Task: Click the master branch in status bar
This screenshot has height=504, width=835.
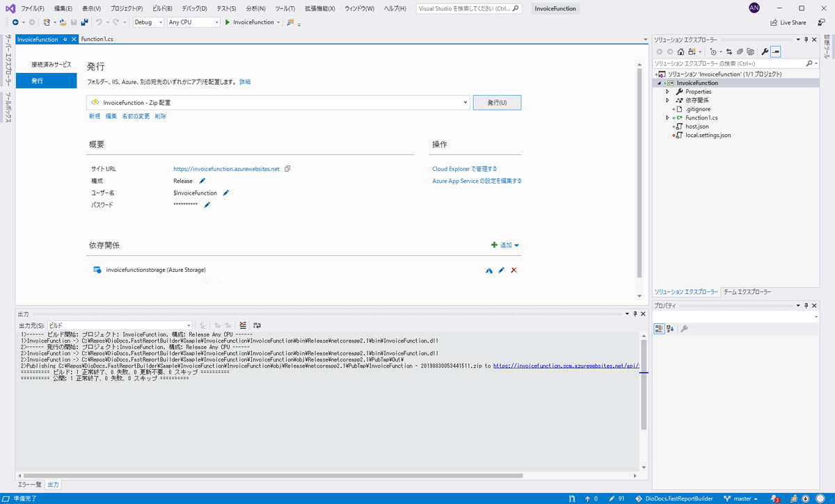Action: [742, 498]
